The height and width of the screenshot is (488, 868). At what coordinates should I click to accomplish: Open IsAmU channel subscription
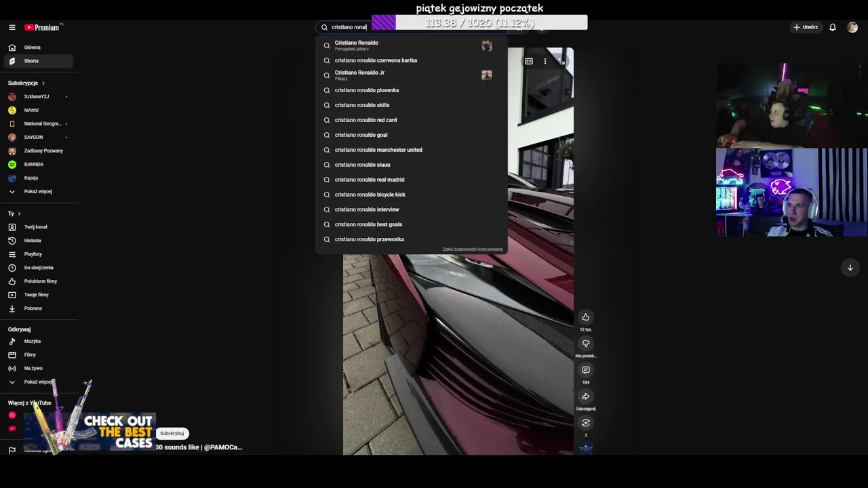[39, 110]
